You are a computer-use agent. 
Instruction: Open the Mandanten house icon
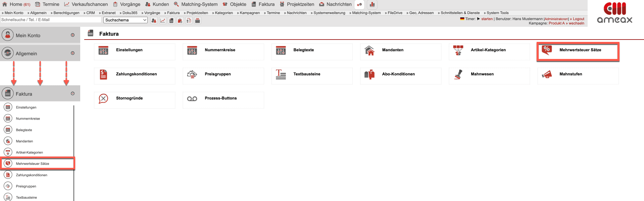coord(369,51)
